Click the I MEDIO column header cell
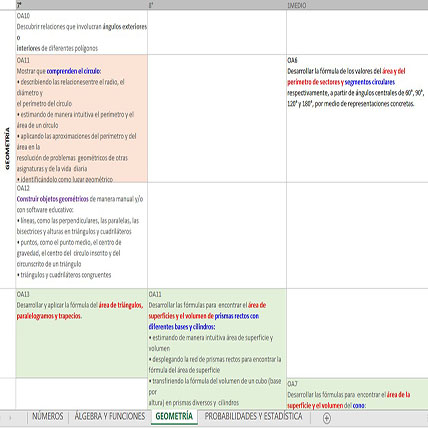 357,5
